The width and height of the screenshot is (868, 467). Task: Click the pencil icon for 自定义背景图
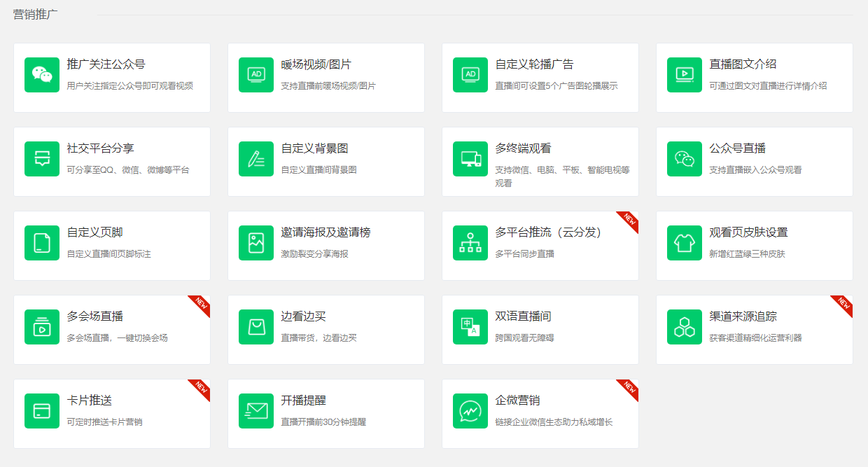256,159
